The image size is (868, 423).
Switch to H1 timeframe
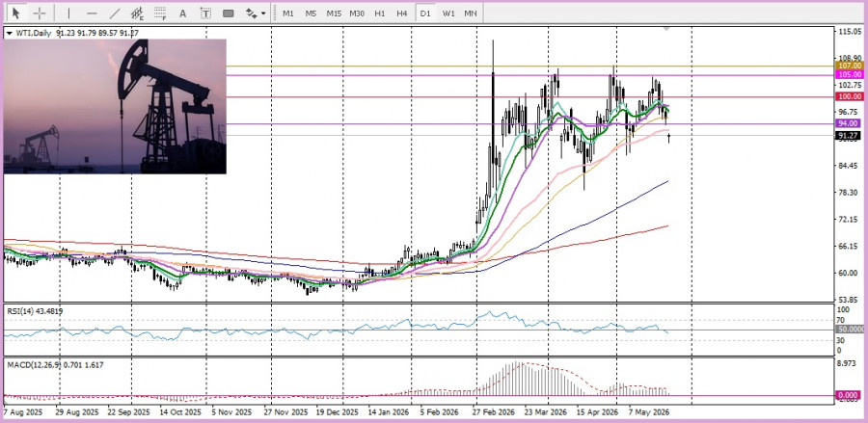379,13
